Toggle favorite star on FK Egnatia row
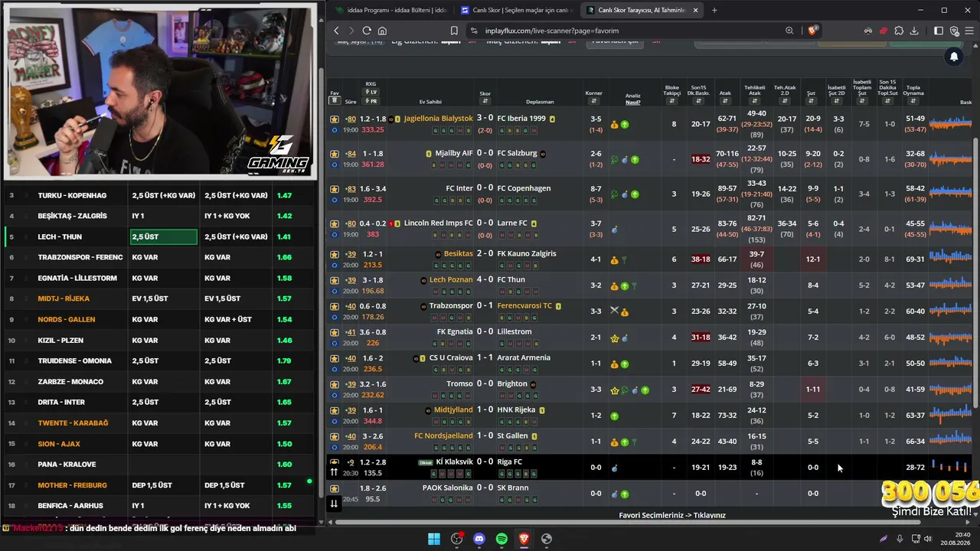 (335, 332)
